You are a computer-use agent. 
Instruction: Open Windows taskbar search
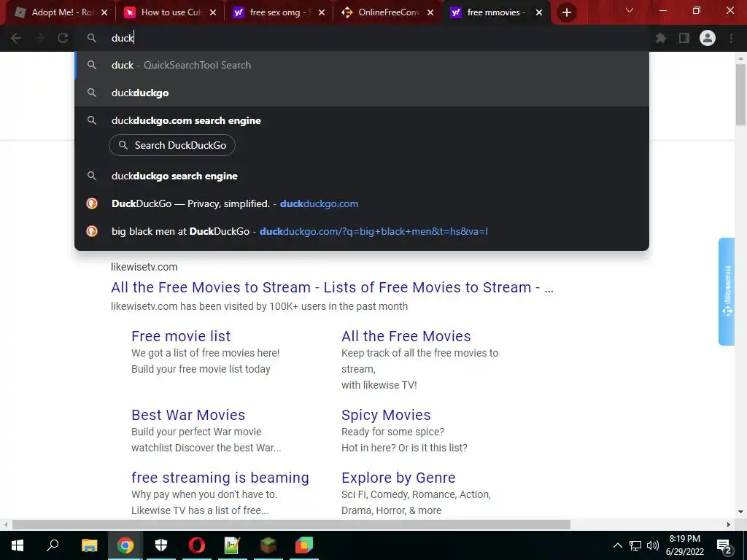pos(53,545)
